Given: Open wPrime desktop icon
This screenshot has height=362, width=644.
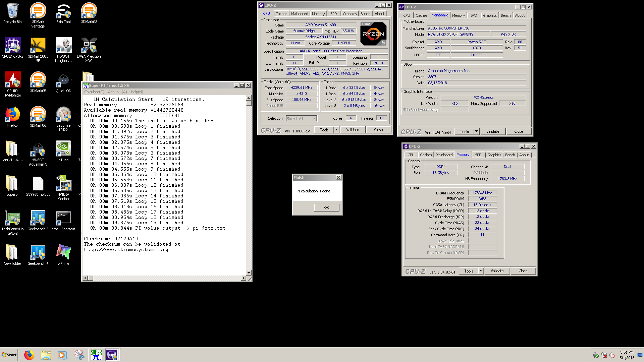Looking at the screenshot, I should [x=63, y=255].
